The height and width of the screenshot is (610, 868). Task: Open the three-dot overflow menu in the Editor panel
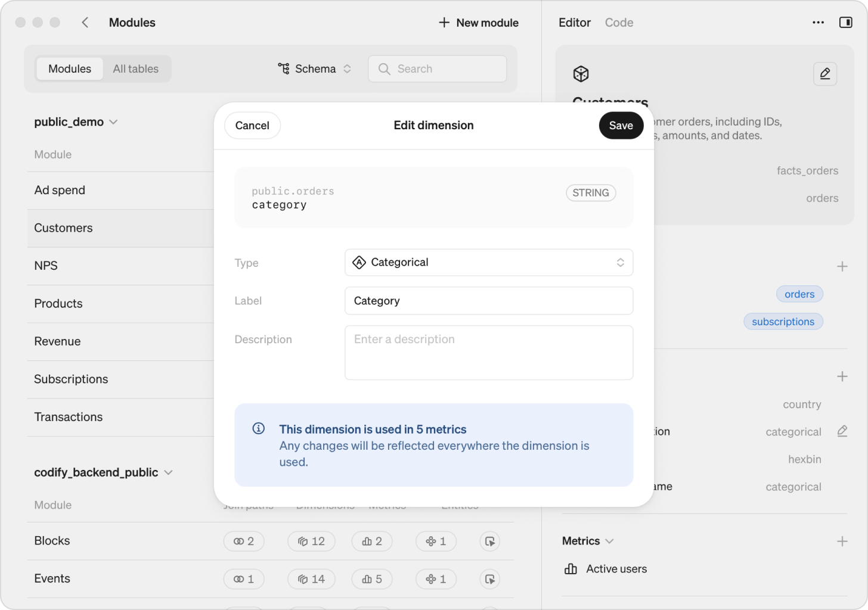click(x=817, y=23)
